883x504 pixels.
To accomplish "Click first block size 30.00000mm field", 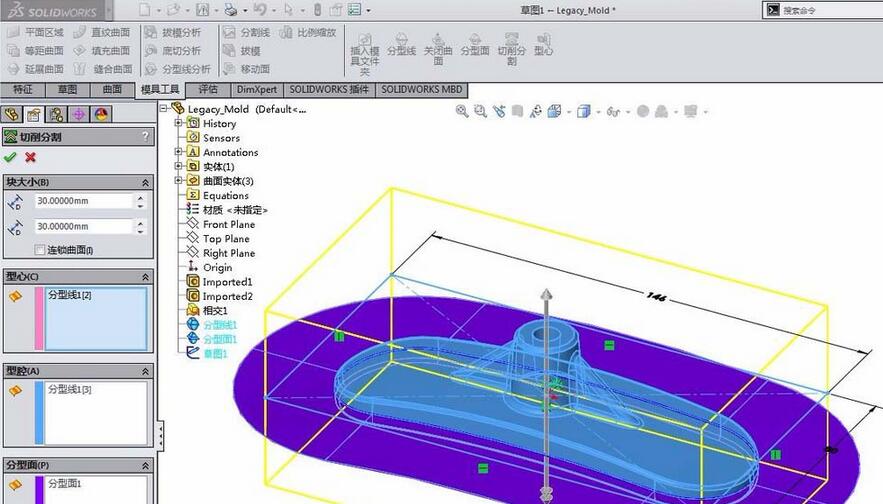I will pyautogui.click(x=84, y=201).
